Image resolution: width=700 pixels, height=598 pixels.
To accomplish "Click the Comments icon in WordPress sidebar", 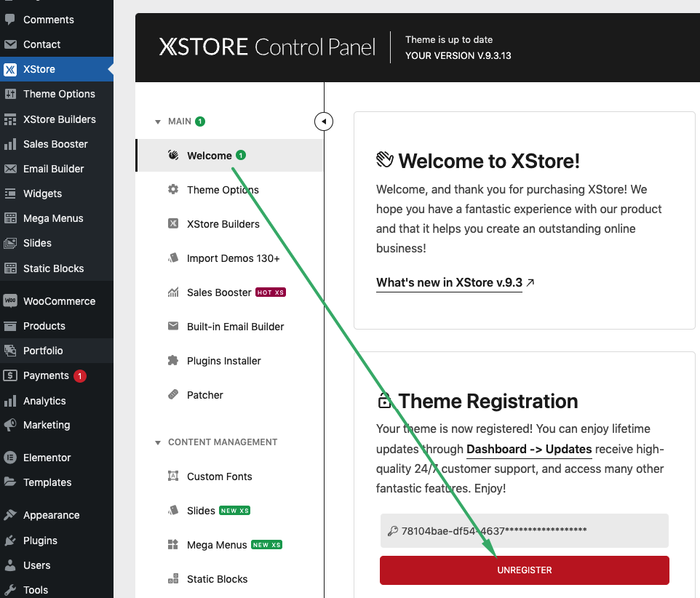I will [x=9, y=20].
